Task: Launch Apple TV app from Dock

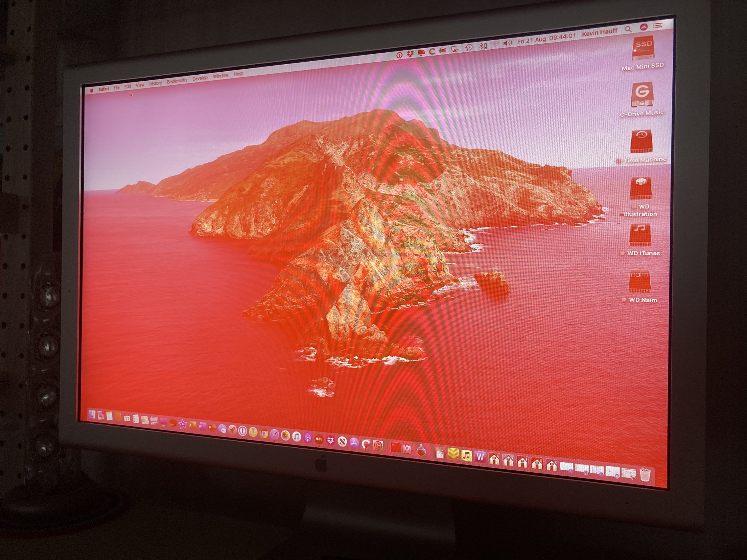Action: pyautogui.click(x=319, y=439)
